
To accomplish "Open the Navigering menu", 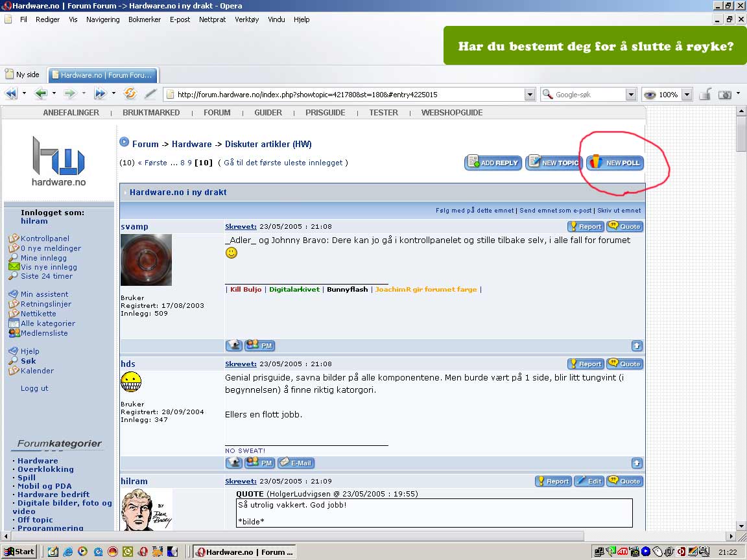I will 103,19.
